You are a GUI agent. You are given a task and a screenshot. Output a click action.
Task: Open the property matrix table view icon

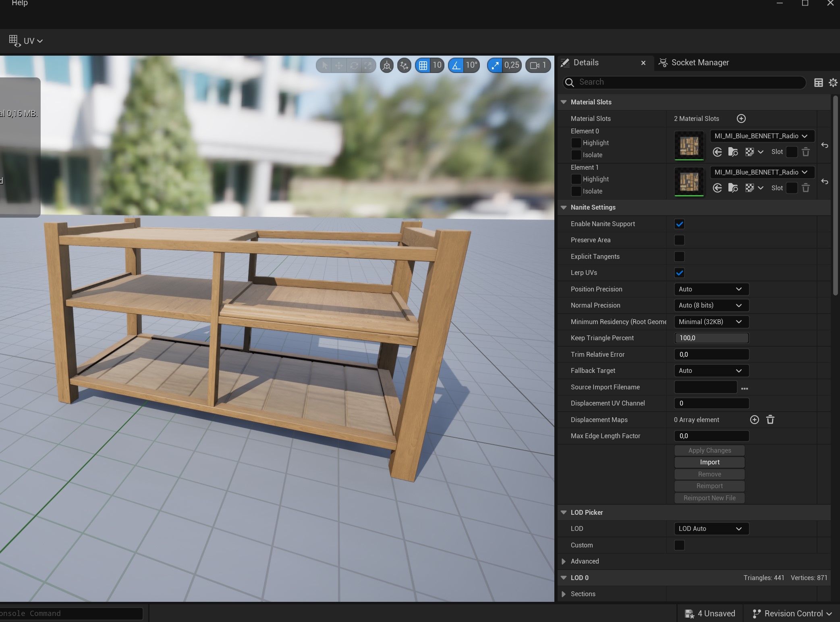(x=818, y=83)
